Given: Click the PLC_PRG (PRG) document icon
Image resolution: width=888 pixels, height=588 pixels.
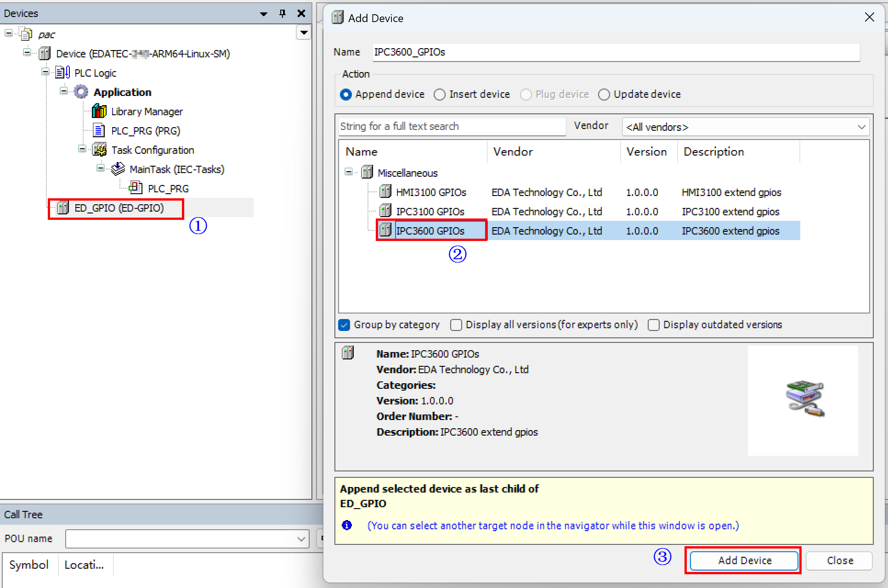Looking at the screenshot, I should 99,130.
